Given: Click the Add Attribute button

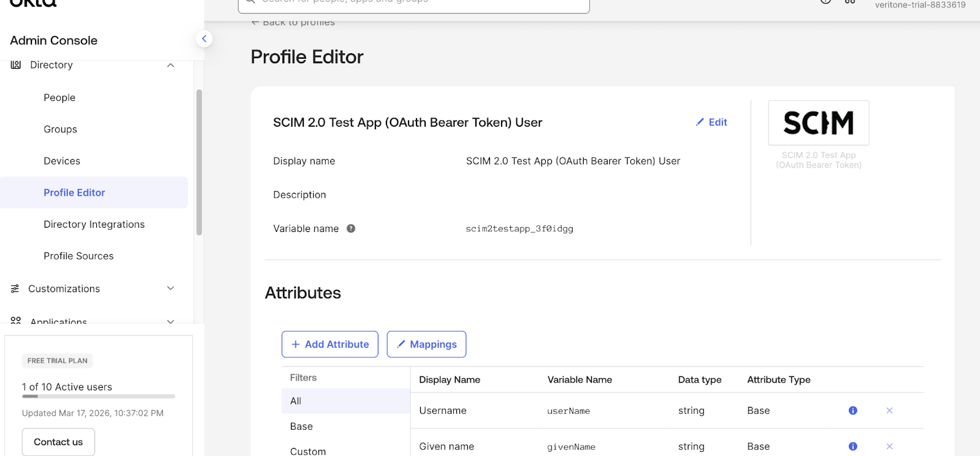Looking at the screenshot, I should click(330, 345).
